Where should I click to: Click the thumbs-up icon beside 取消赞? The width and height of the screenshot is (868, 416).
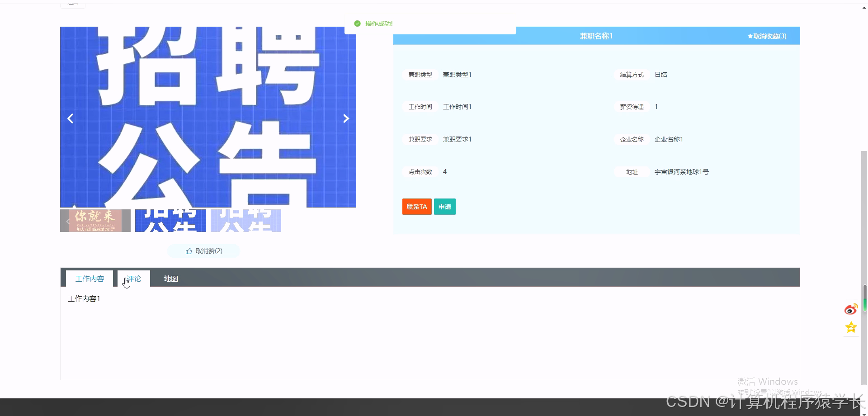188,251
